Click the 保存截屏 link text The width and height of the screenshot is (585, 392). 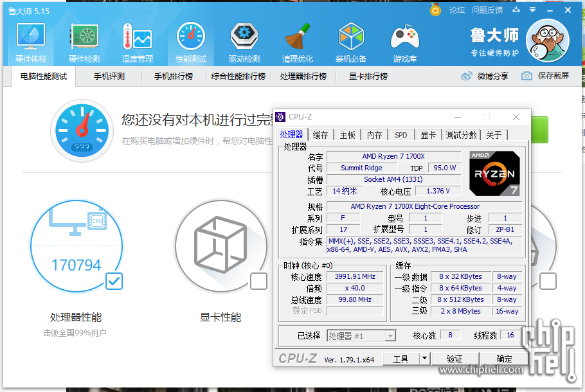[x=553, y=76]
